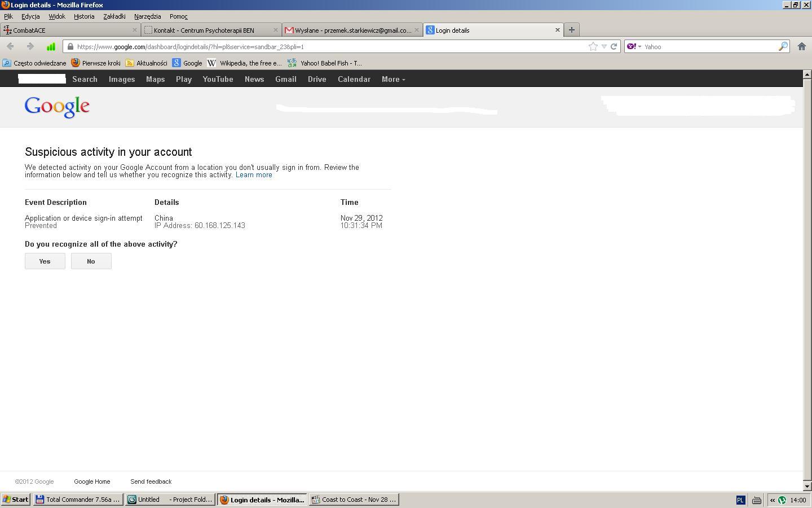Go back with the browser back arrow
812x508 pixels.
[10, 46]
